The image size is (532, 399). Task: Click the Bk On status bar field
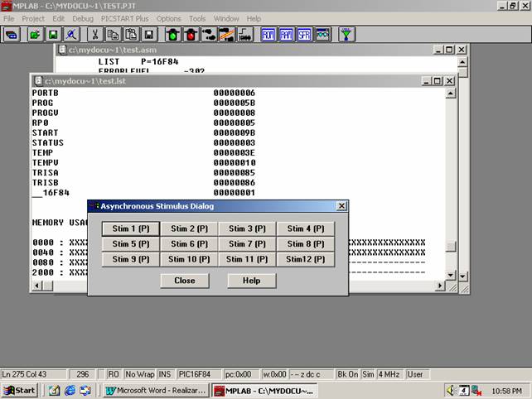[347, 374]
